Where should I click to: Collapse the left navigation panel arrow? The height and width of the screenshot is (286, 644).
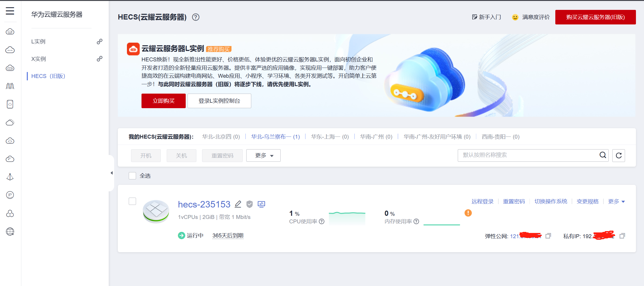(x=112, y=173)
